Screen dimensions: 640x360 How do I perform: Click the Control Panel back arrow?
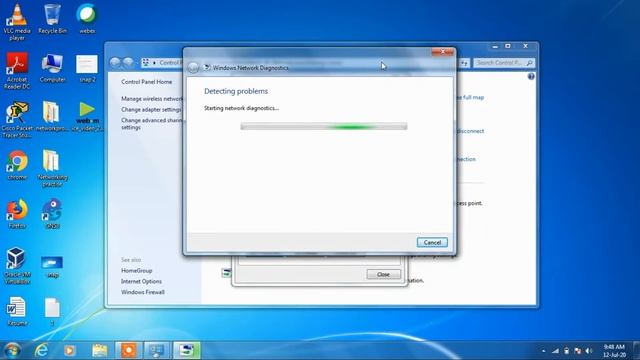tap(115, 62)
